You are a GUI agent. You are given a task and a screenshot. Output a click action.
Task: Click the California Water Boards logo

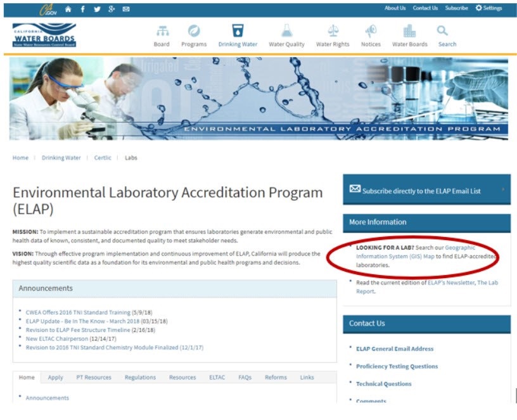coord(44,35)
